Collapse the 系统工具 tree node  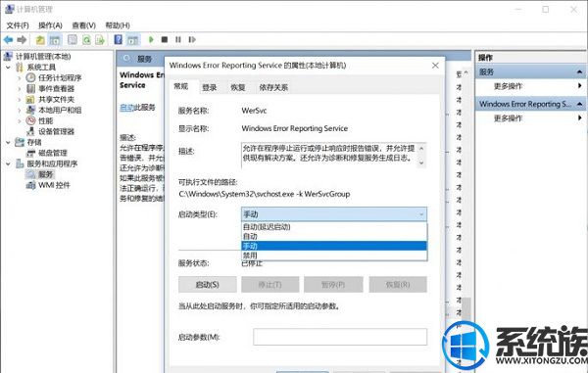(x=8, y=68)
